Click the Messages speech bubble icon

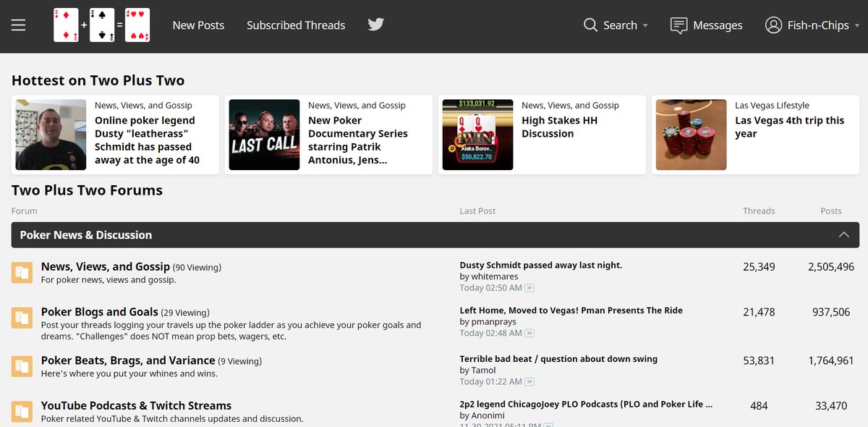click(678, 25)
